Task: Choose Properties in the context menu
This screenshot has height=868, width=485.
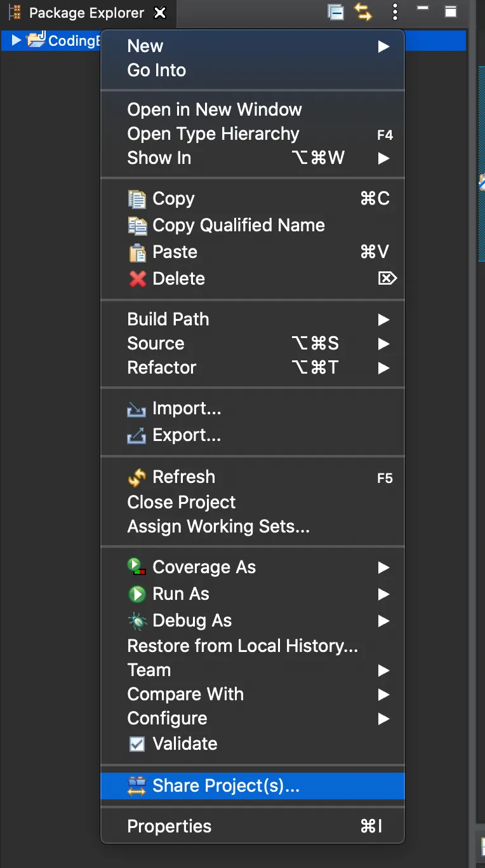Action: (169, 826)
